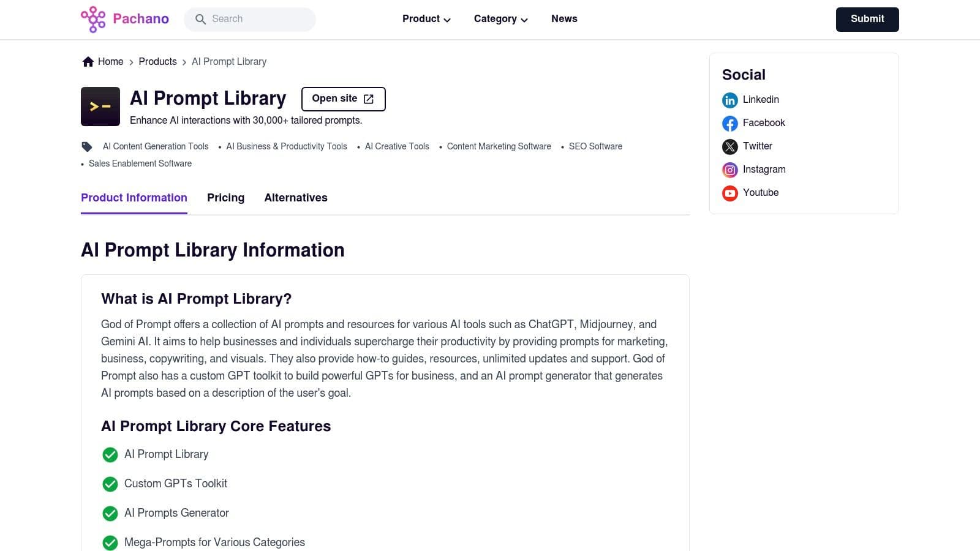The width and height of the screenshot is (980, 551).
Task: Open the Twitter X icon
Action: pyautogui.click(x=729, y=147)
